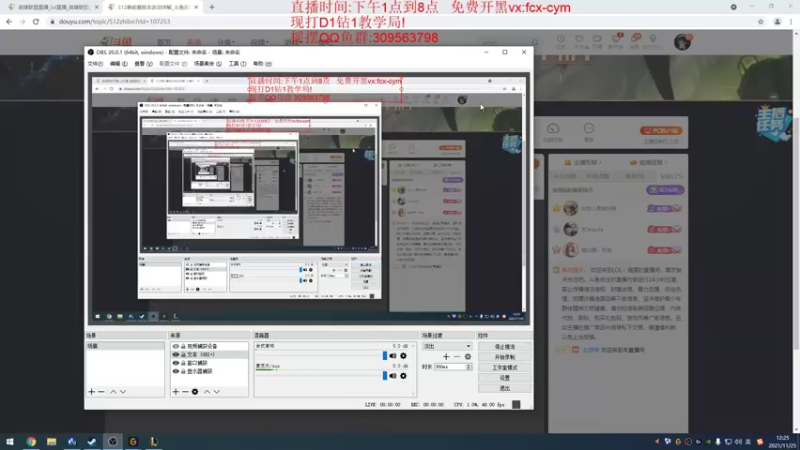Open OBS 查看 menu
The width and height of the screenshot is (800, 450).
[x=143, y=64]
